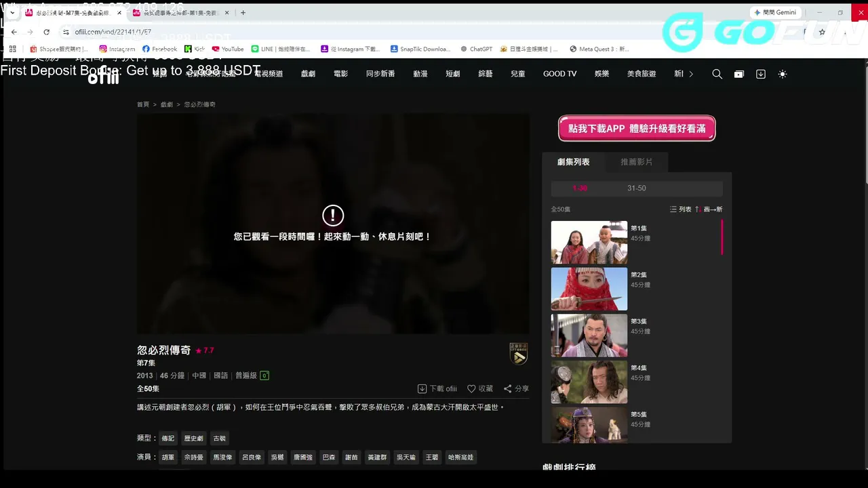Screen dimensions: 868x488
Task: Click the download icon in site header
Action: 761,74
